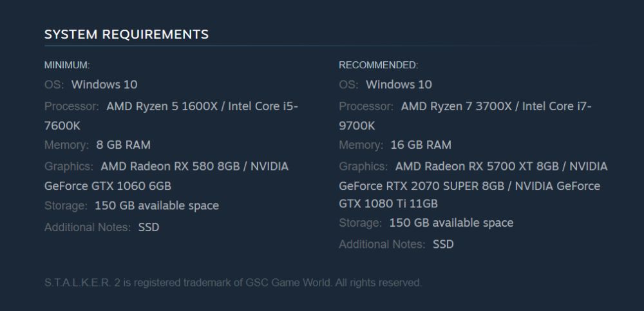Image resolution: width=644 pixels, height=311 pixels.
Task: Click the SYSTEM REQUIREMENTS heading
Action: 126,34
